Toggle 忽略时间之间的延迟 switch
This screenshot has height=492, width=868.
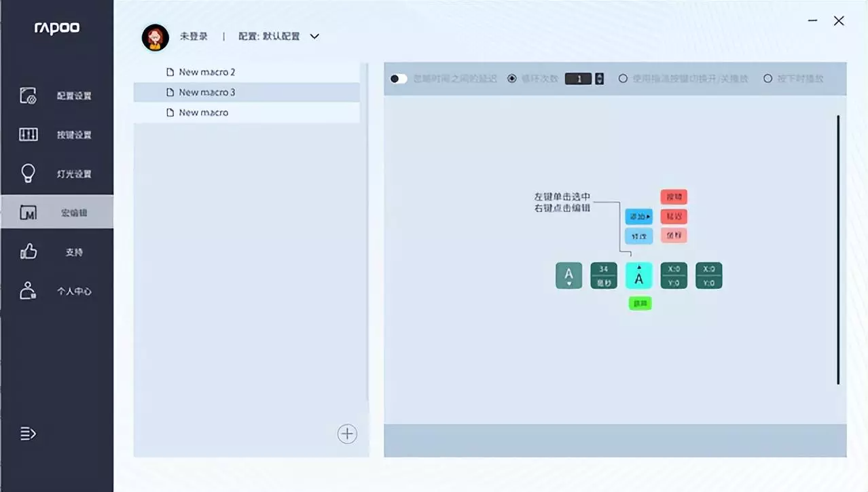pos(399,78)
